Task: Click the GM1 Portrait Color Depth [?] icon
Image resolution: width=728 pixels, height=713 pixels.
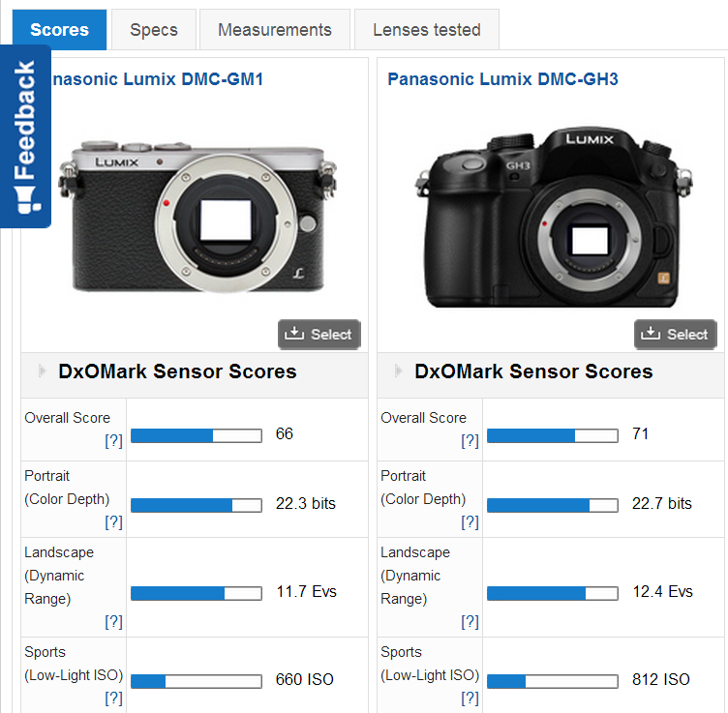Action: point(113,522)
